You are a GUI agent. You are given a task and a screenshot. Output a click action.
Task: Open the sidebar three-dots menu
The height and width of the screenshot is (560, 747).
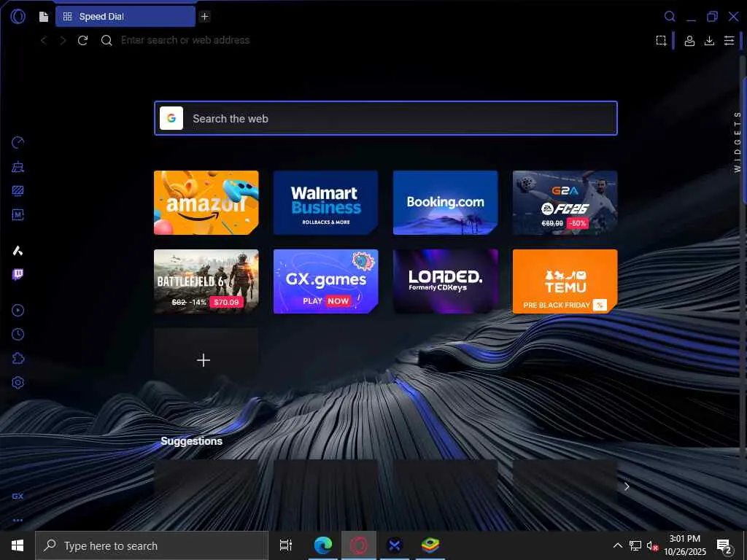tap(18, 520)
